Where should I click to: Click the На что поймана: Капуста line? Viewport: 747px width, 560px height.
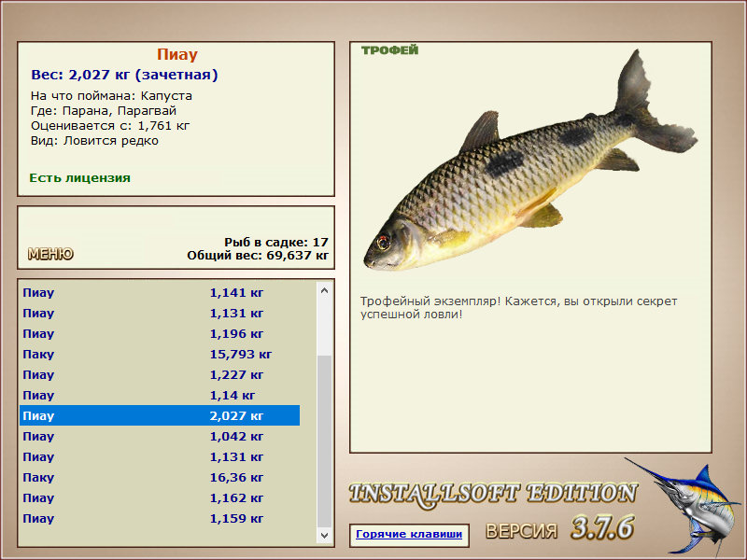coord(111,96)
